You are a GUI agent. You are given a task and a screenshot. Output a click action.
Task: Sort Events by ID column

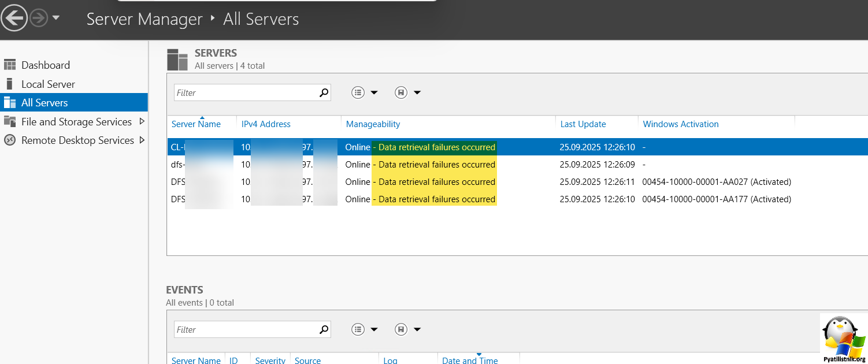click(x=233, y=360)
